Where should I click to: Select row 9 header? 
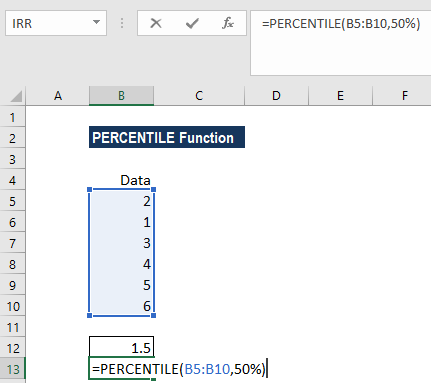coord(12,285)
